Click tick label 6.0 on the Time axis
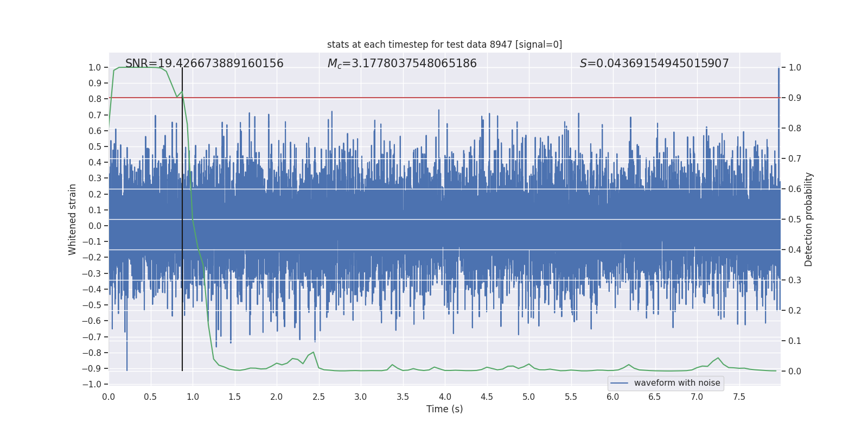868x434 pixels. 613,397
